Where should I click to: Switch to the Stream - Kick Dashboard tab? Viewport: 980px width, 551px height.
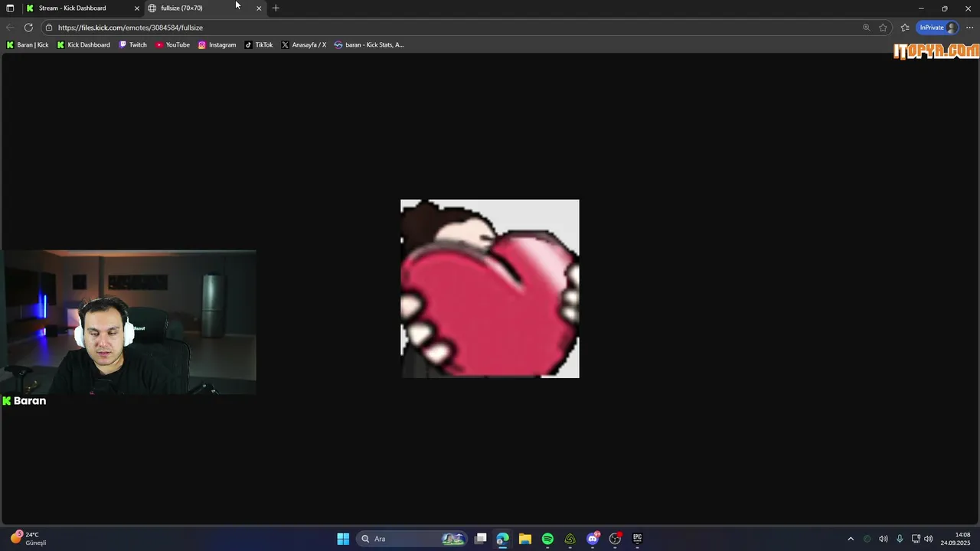[x=83, y=8]
